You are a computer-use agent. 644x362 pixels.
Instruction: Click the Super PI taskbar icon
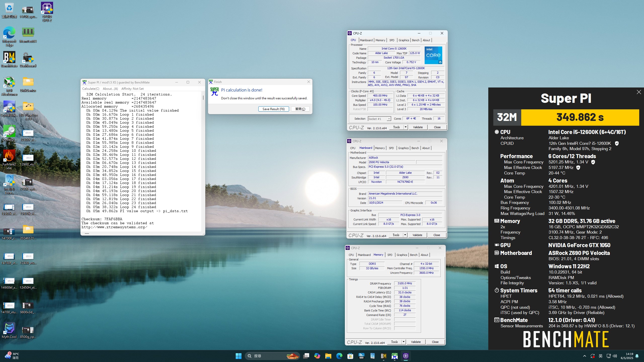coord(394,356)
